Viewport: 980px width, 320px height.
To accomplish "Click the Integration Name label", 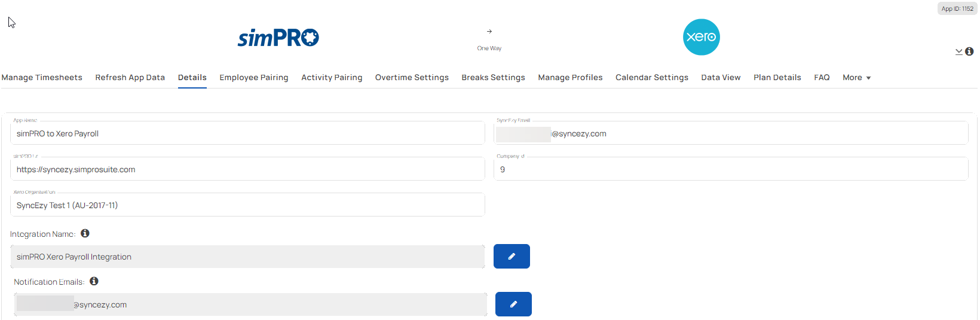I will click(x=43, y=234).
